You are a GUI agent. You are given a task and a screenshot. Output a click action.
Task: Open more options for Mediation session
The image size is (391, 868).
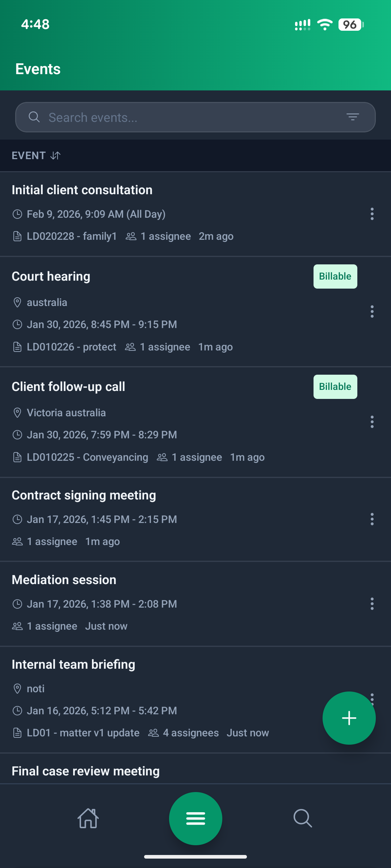pos(372,604)
